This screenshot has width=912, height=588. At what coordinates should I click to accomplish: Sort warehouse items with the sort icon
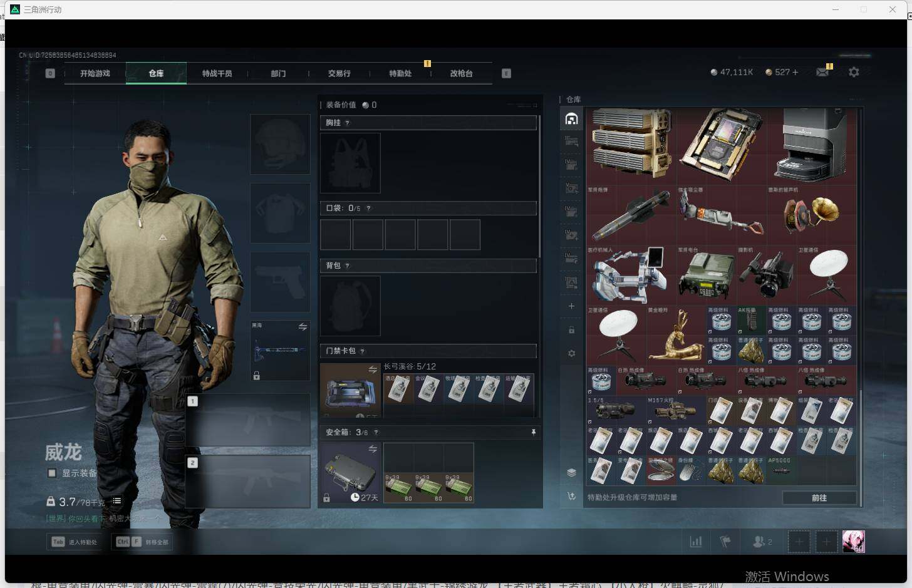click(571, 497)
